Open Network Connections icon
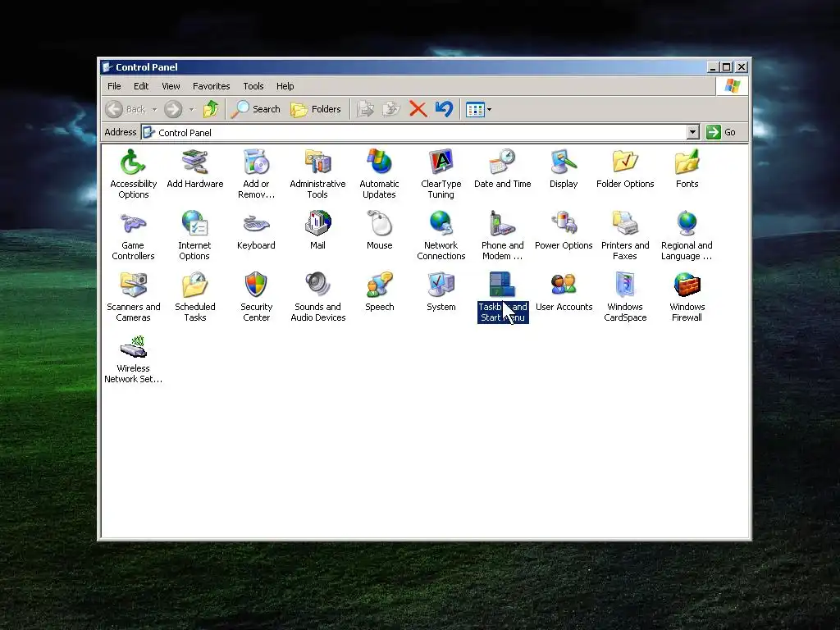840x630 pixels. coord(441,223)
